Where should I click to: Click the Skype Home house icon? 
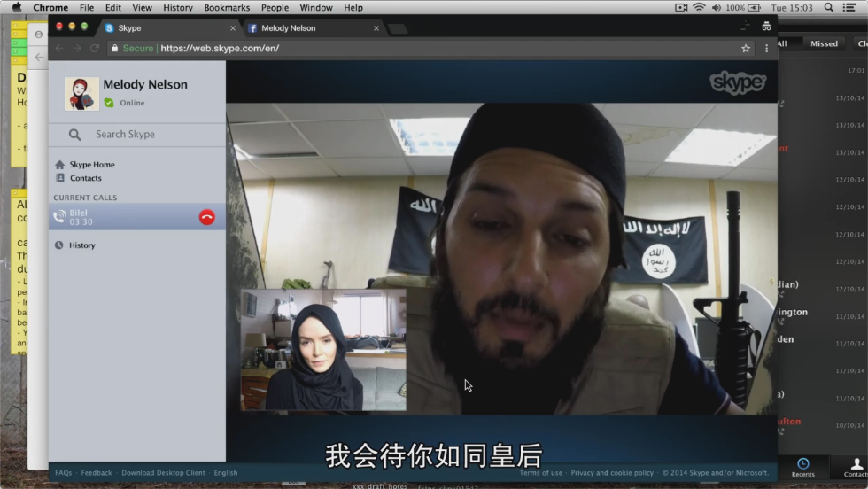coord(60,165)
